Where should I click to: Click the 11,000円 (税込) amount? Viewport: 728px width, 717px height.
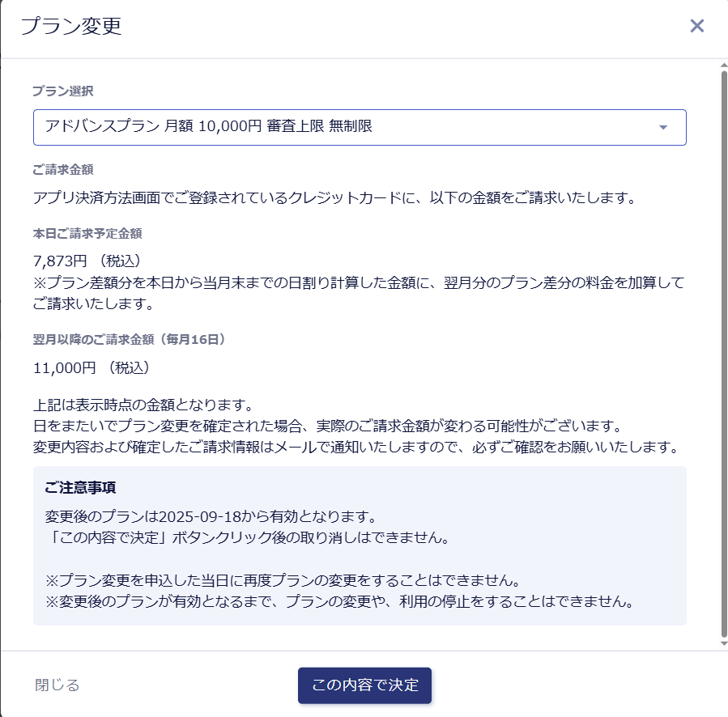point(91,367)
